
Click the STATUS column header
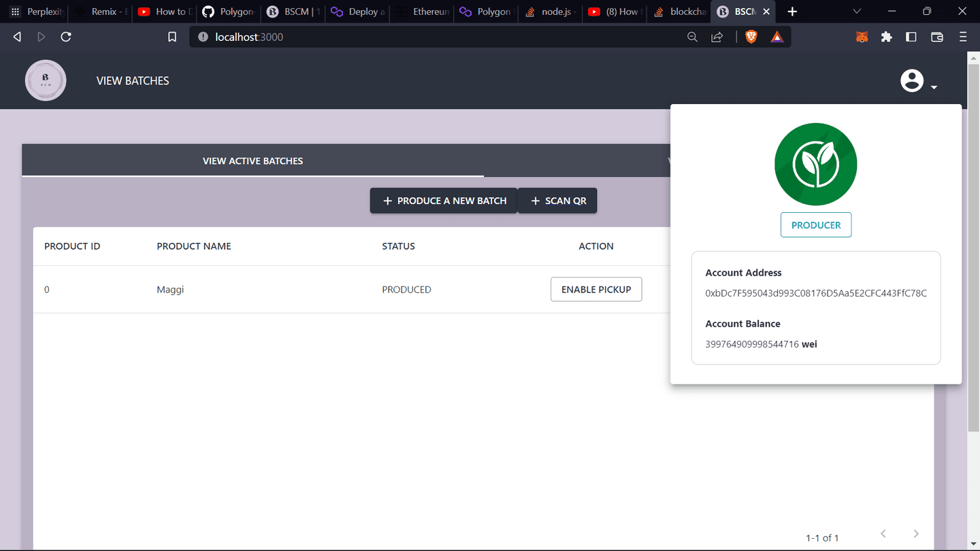pyautogui.click(x=398, y=246)
